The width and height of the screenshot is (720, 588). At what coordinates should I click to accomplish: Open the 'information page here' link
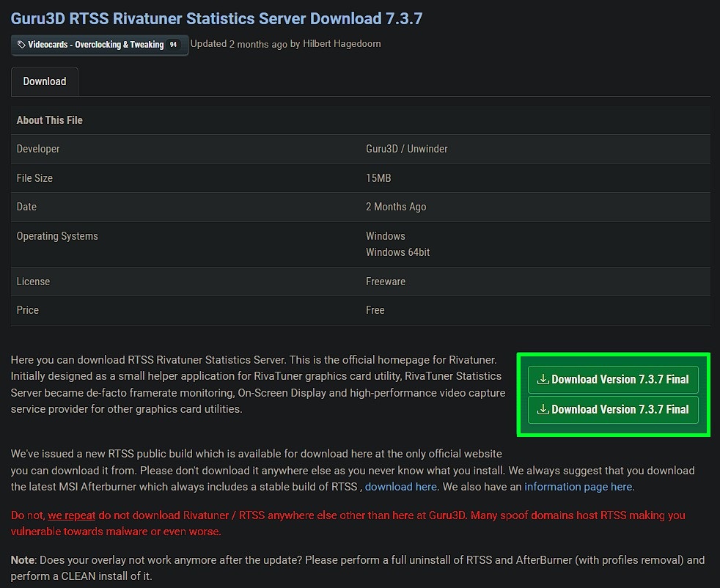click(x=578, y=487)
